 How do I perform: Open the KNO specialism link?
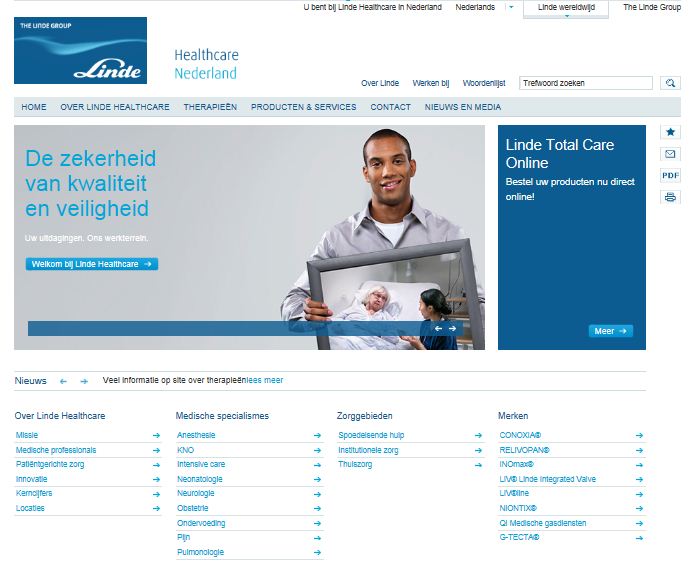click(x=185, y=450)
